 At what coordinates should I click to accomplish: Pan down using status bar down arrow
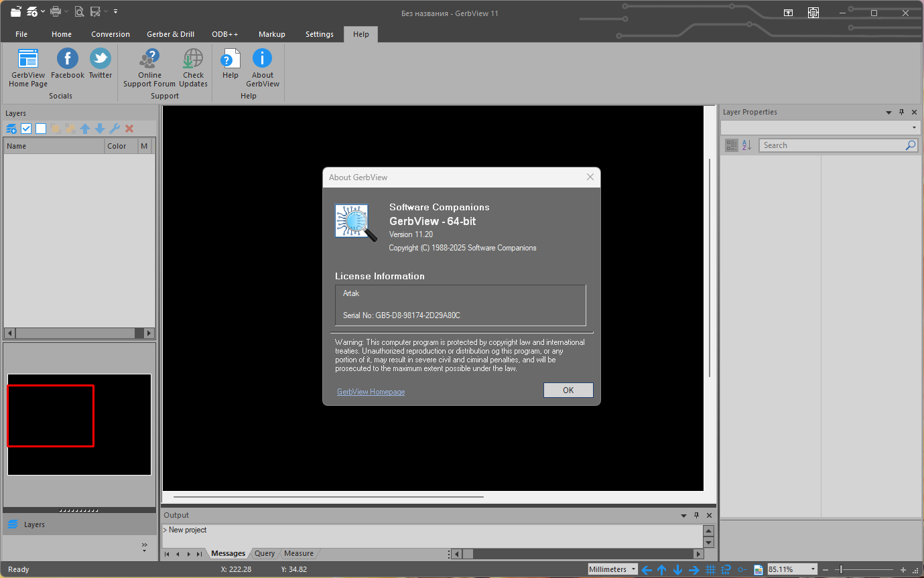[677, 570]
